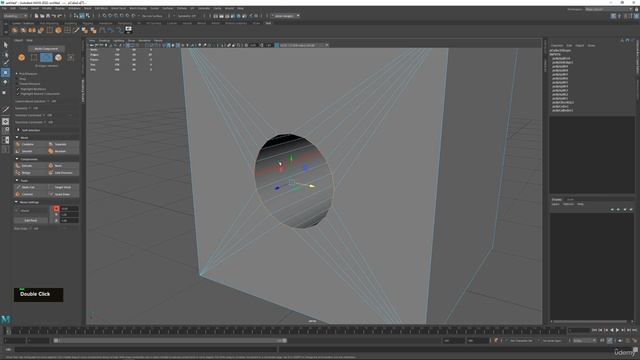
Task: Toggle Auto Keyframe icon near range slider
Action: [x=496, y=340]
